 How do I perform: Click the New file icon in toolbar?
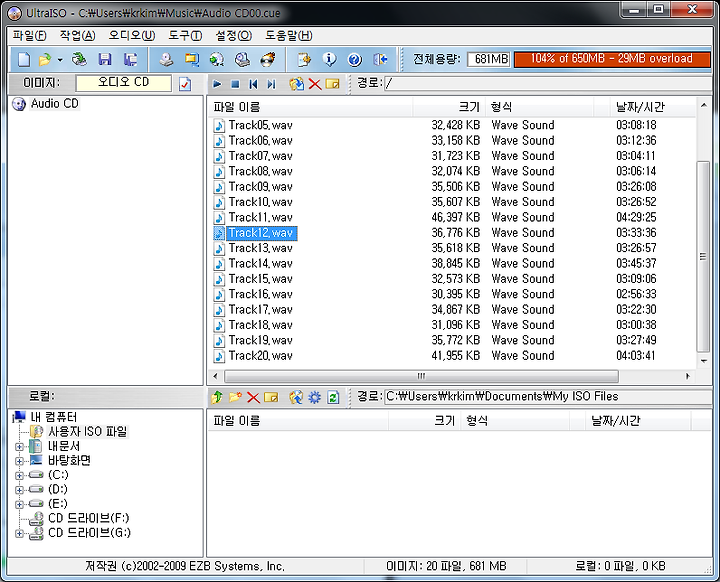[x=24, y=59]
